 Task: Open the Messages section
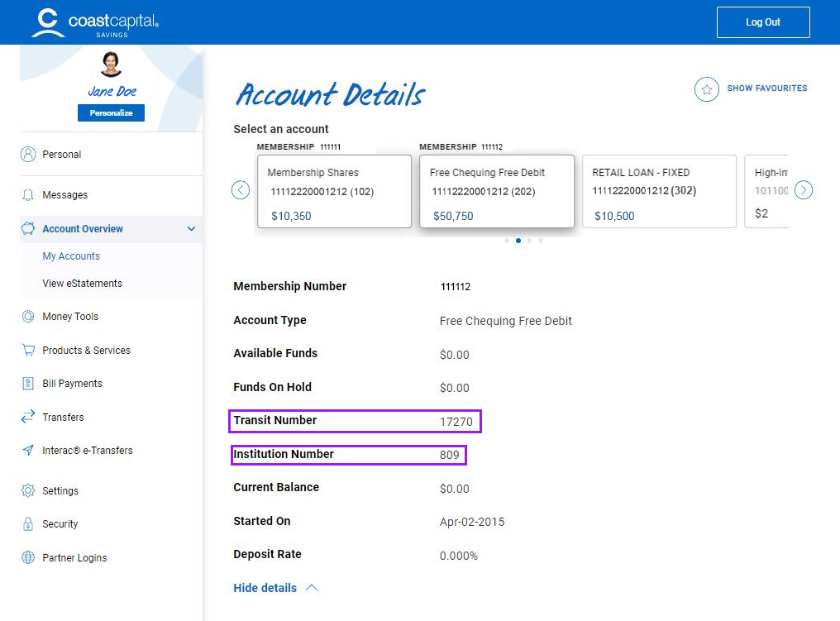(63, 194)
